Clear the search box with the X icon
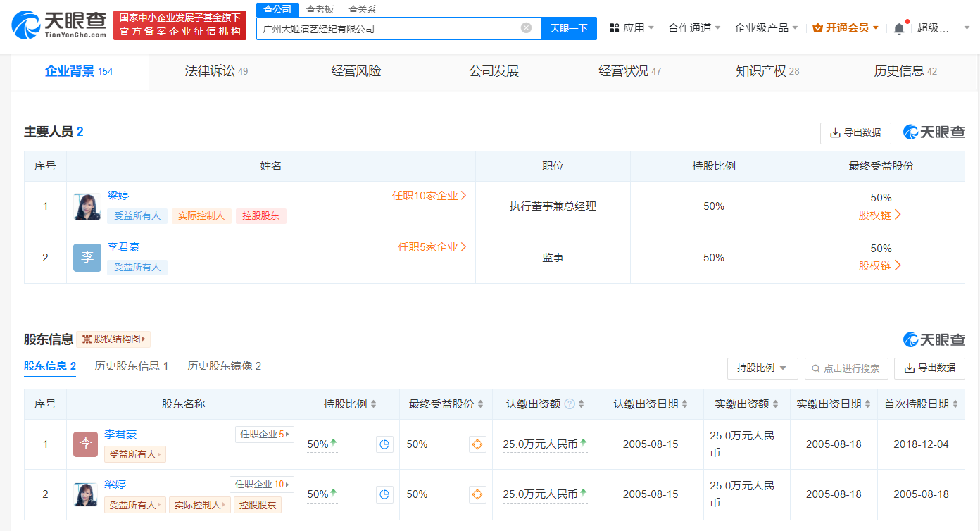This screenshot has width=980, height=531. [526, 28]
